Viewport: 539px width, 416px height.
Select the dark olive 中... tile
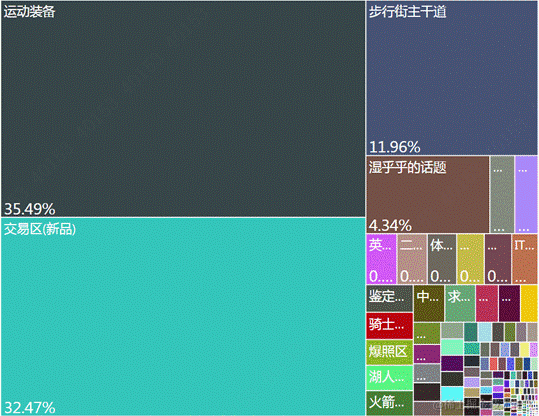pyautogui.click(x=429, y=303)
